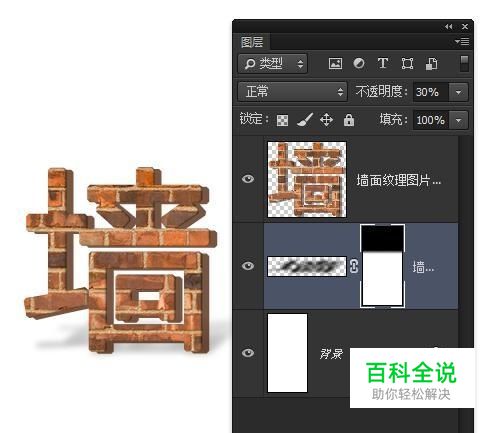Click the opacity field showing 30%
500x433 pixels.
click(430, 92)
